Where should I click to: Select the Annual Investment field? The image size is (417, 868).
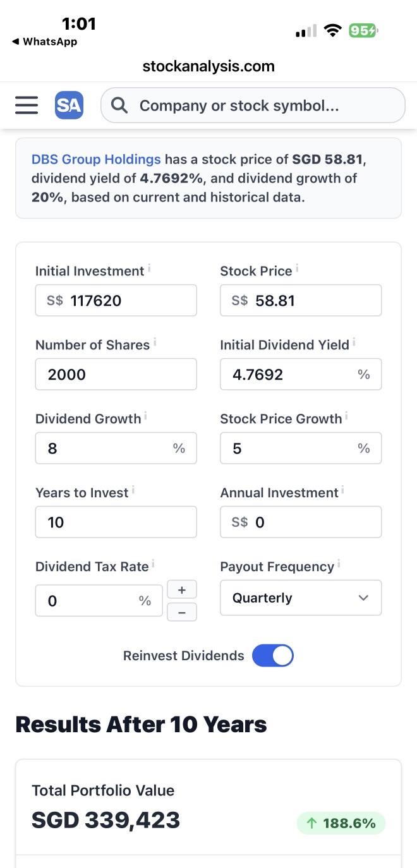(x=301, y=522)
